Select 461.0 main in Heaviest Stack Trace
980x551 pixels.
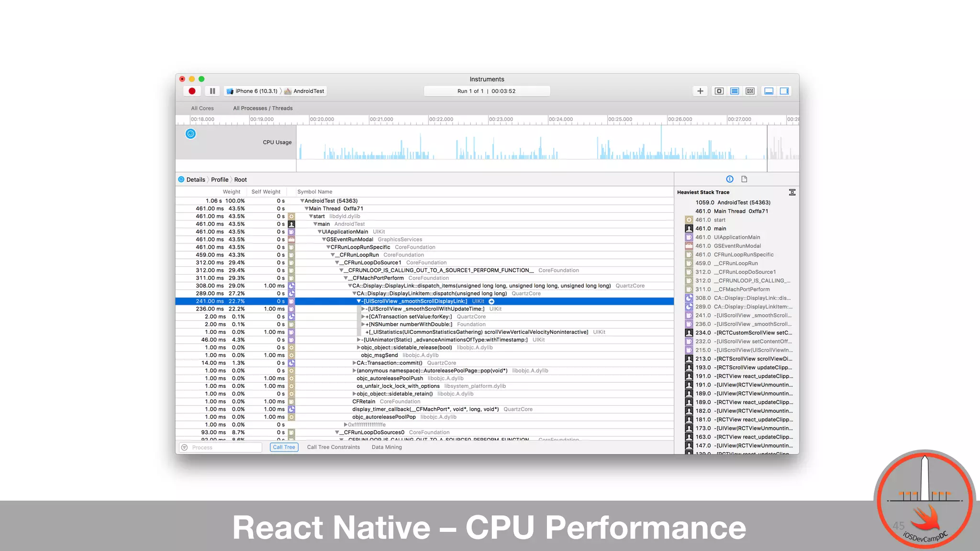737,229
